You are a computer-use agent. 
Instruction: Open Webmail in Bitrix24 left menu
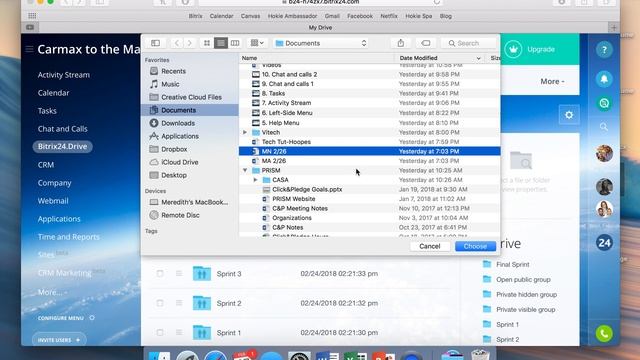[x=53, y=201]
